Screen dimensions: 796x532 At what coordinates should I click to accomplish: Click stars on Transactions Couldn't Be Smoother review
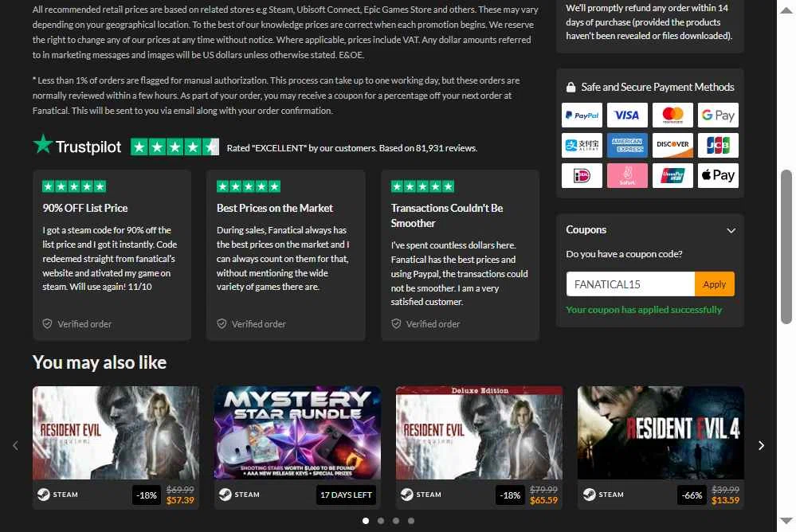coord(422,186)
